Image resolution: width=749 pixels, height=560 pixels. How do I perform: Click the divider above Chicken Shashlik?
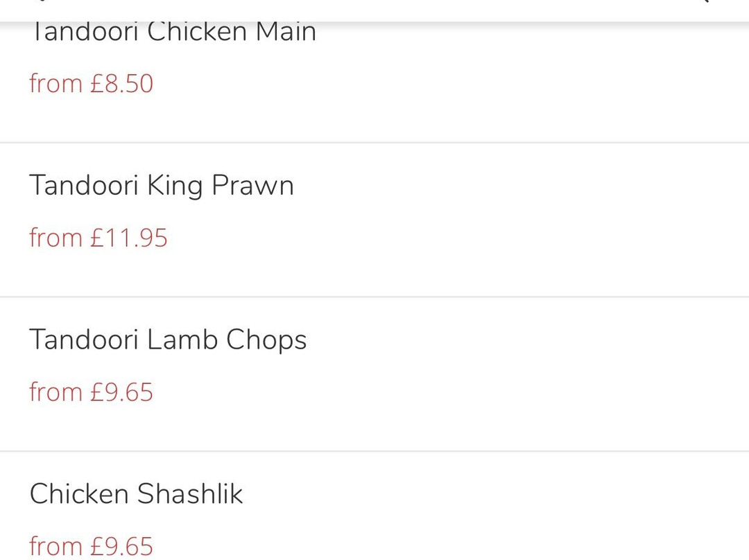(x=374, y=450)
